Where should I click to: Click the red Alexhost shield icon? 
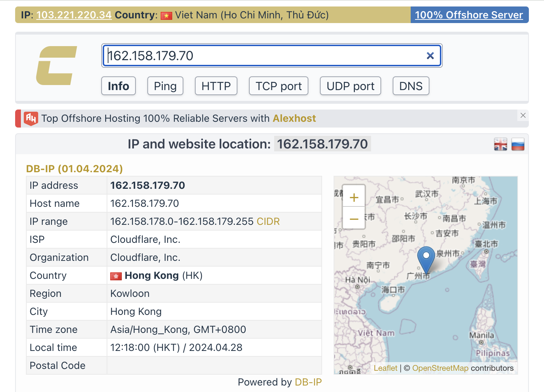(31, 118)
